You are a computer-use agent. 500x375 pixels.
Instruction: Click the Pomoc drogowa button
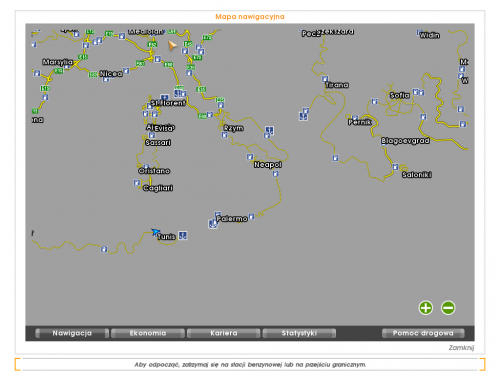click(x=423, y=333)
